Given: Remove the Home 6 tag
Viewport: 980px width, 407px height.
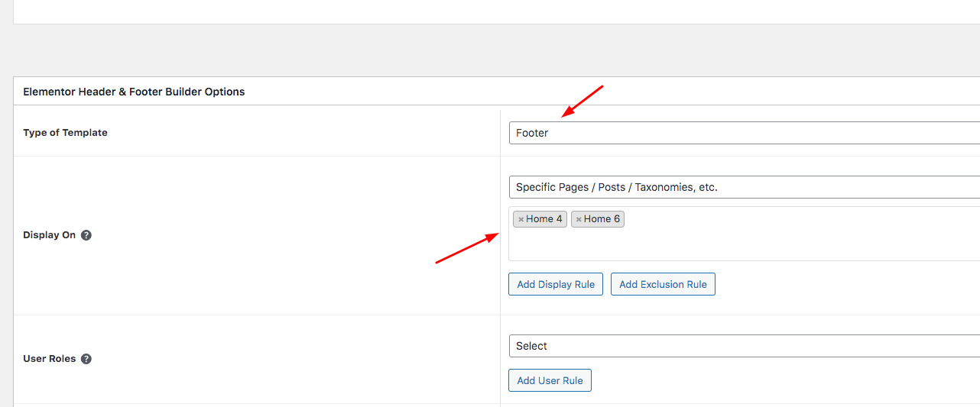Looking at the screenshot, I should click(579, 219).
